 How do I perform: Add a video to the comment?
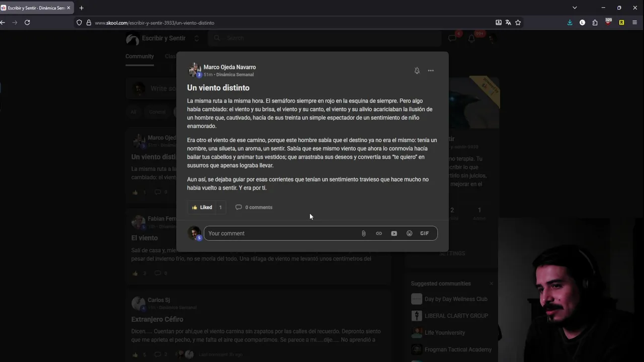[x=394, y=233]
